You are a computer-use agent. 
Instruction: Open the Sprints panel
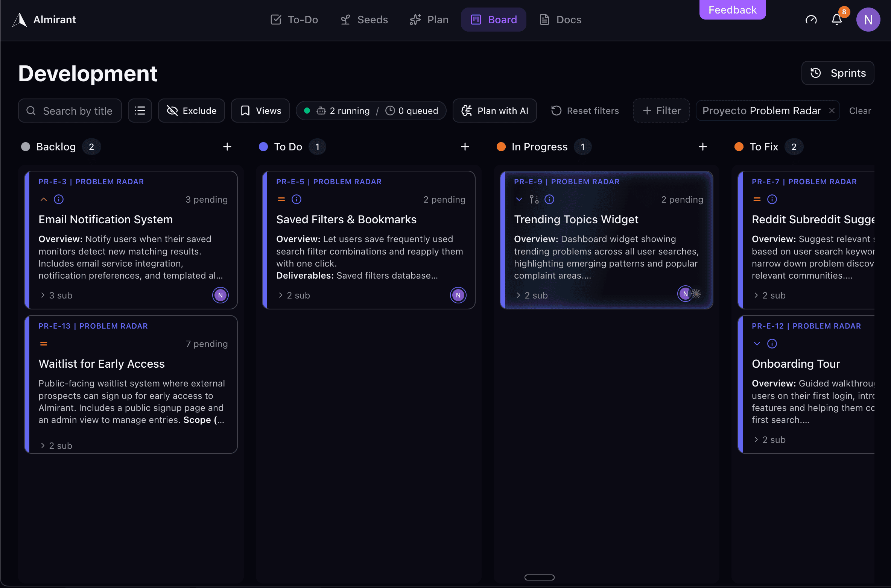(838, 73)
